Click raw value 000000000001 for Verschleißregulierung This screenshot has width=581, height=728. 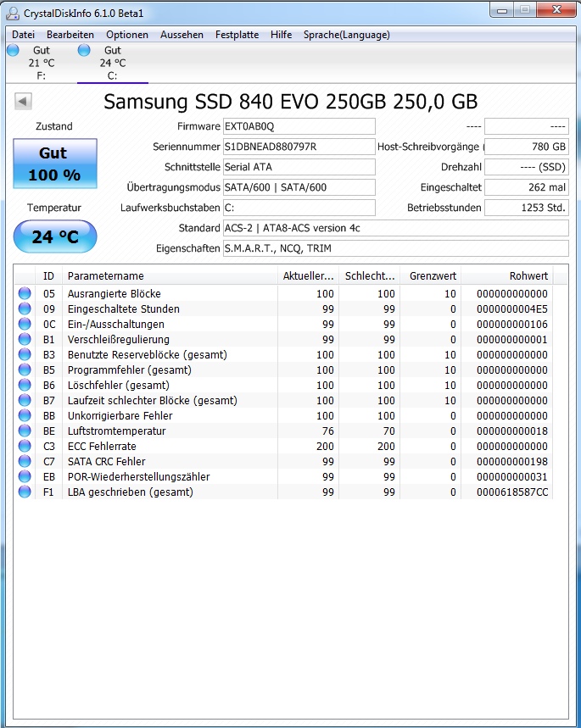512,339
